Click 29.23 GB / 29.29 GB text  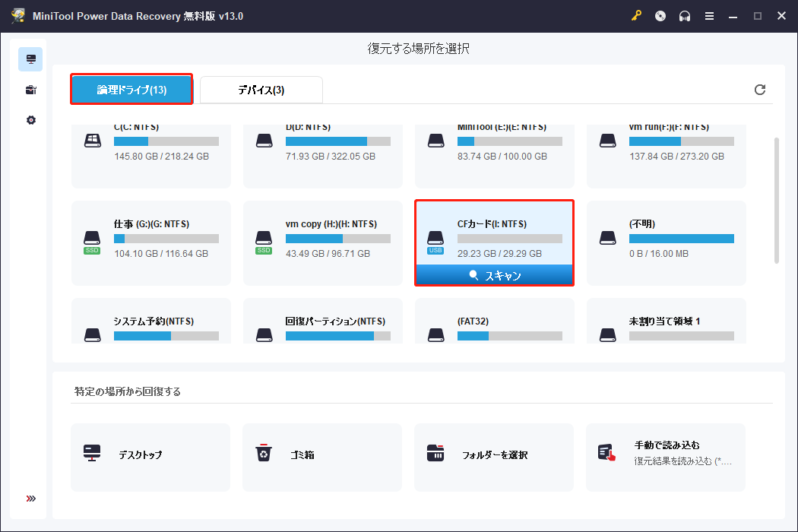pos(500,254)
